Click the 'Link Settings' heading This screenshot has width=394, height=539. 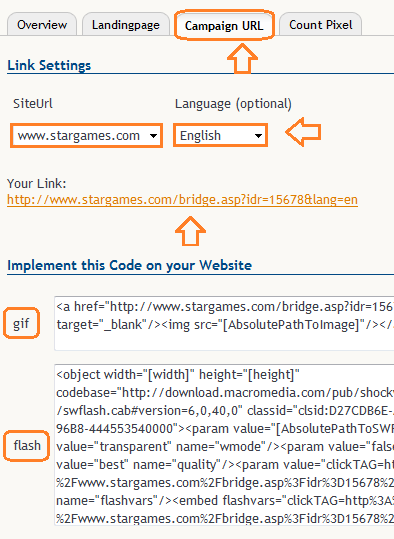[49, 65]
